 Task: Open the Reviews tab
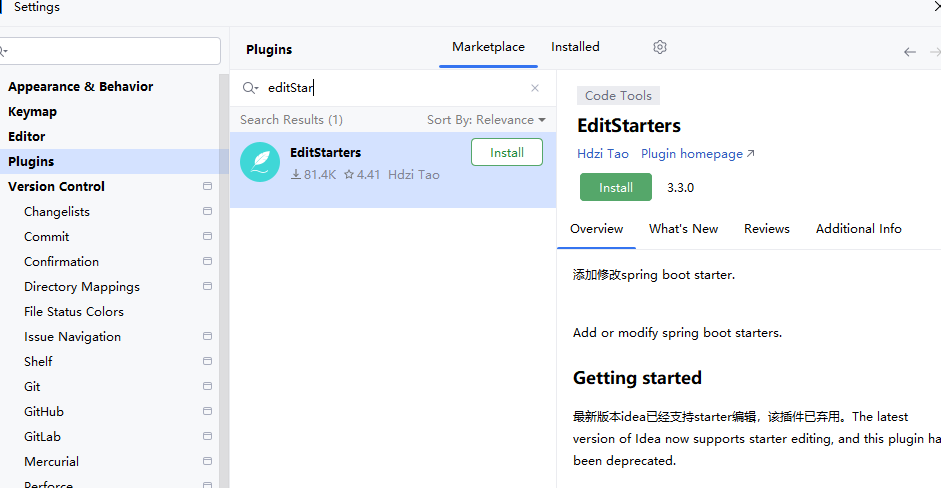tap(766, 229)
